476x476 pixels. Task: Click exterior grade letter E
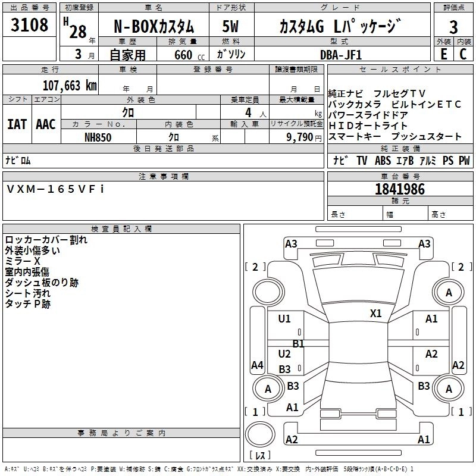coord(444,54)
